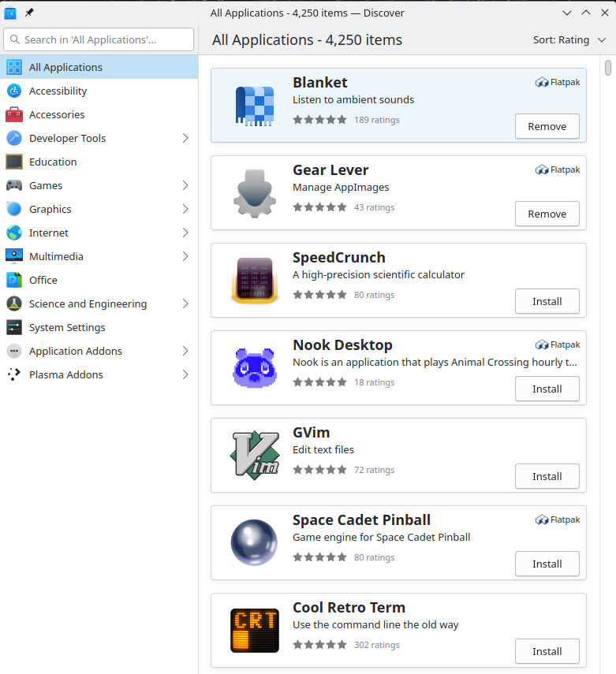The height and width of the screenshot is (674, 616).
Task: Install Space Cadet Pinball
Action: (547, 564)
